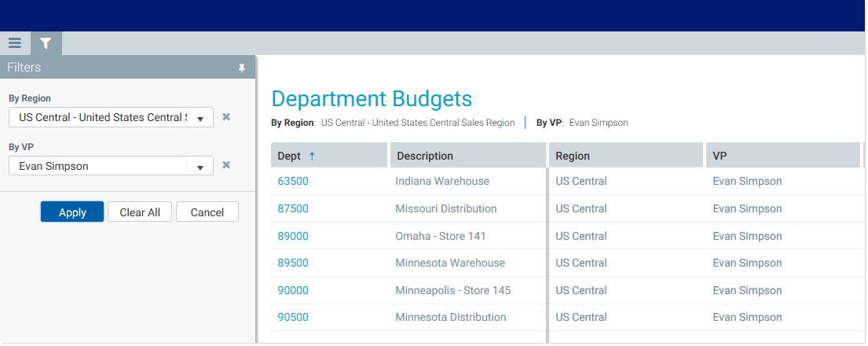Open department 90500 link
868x346 pixels.
coord(293,317)
